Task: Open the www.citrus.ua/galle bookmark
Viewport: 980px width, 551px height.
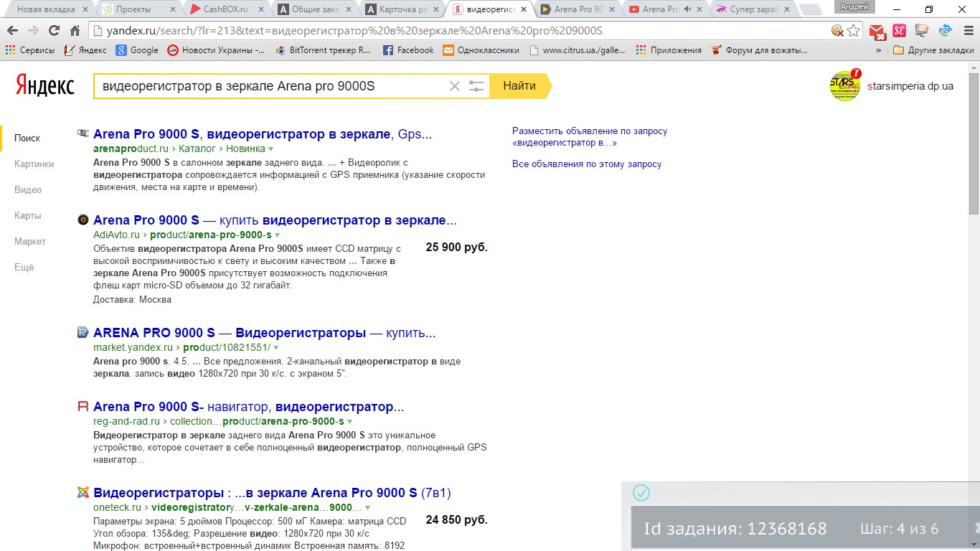Action: [578, 50]
